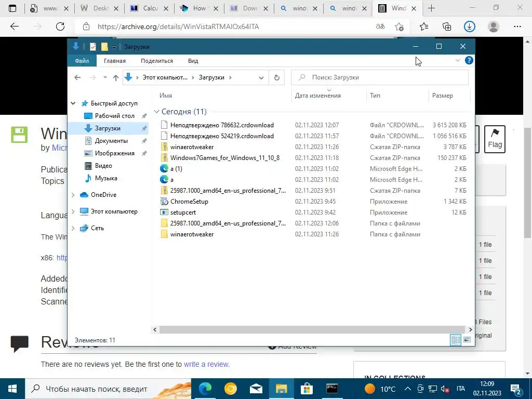Screen dimensions: 532x399
Task: Click the Windows7Games_for_Windows_11_10_8 ZIP icon
Action: coord(164,158)
